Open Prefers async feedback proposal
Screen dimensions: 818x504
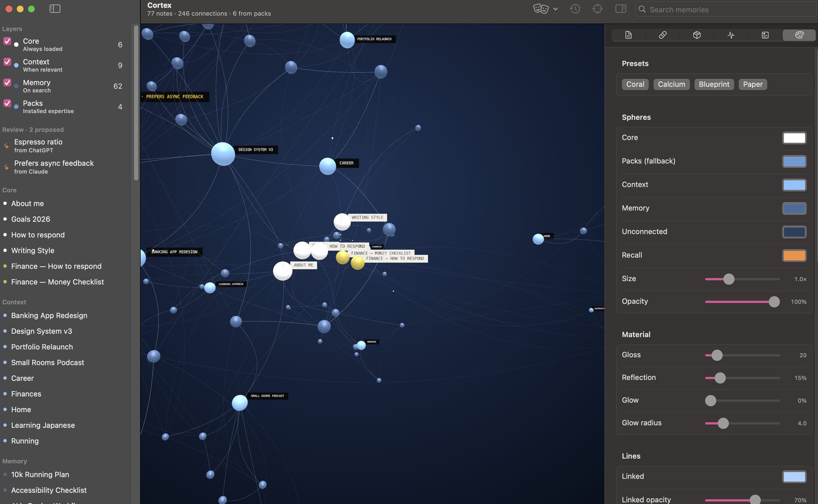pyautogui.click(x=65, y=167)
